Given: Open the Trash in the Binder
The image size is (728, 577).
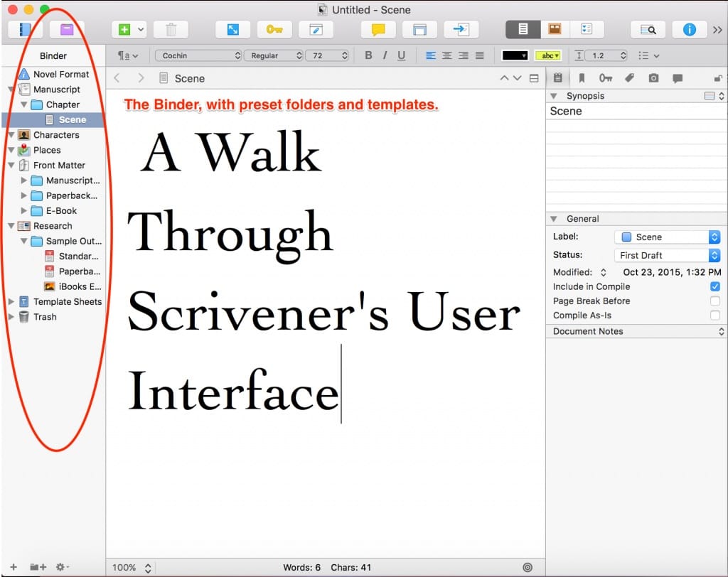Looking at the screenshot, I should [45, 317].
